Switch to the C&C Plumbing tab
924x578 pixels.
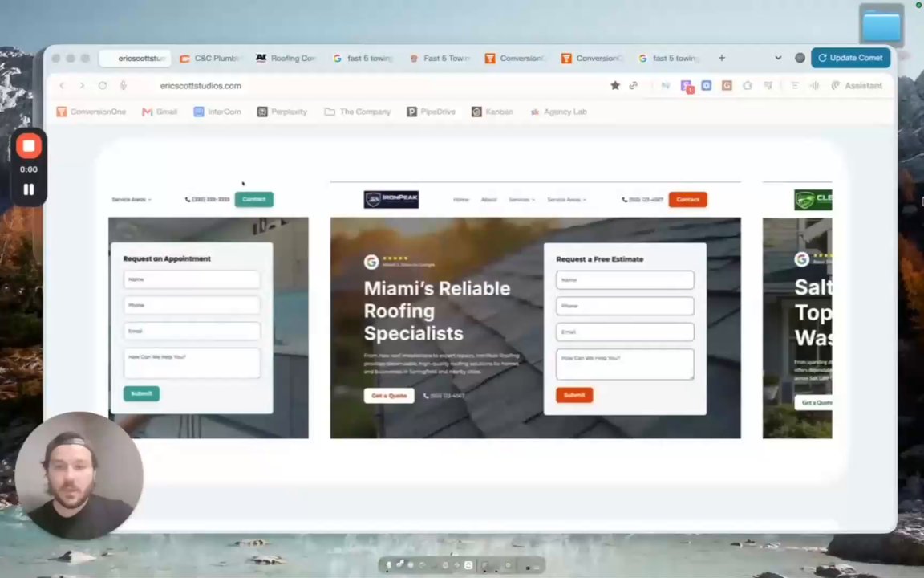210,59
